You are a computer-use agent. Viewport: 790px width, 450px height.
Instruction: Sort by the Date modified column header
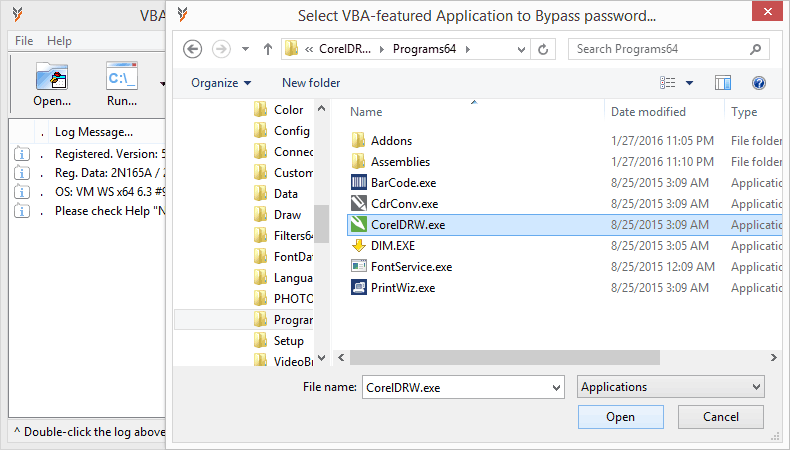[x=648, y=112]
